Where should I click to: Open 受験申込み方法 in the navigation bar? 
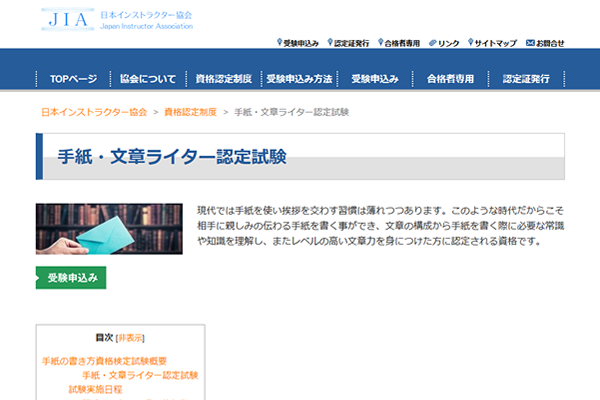tap(299, 78)
